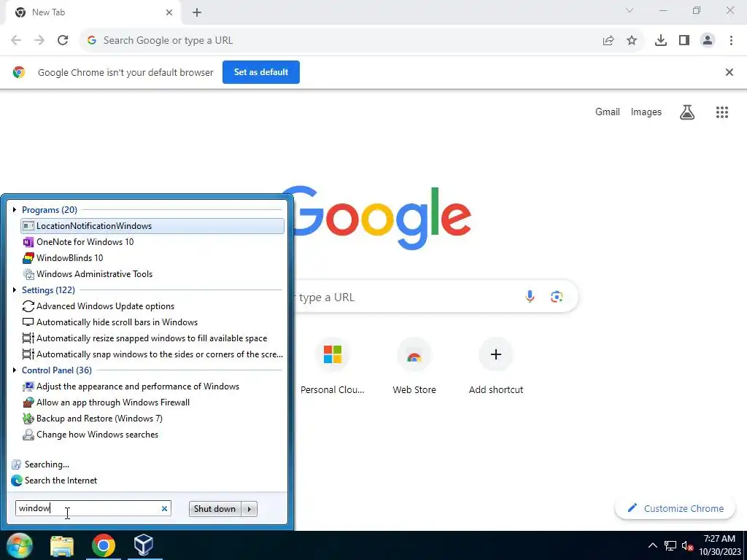747x560 pixels.
Task: Open Windows Start orb
Action: [20, 545]
